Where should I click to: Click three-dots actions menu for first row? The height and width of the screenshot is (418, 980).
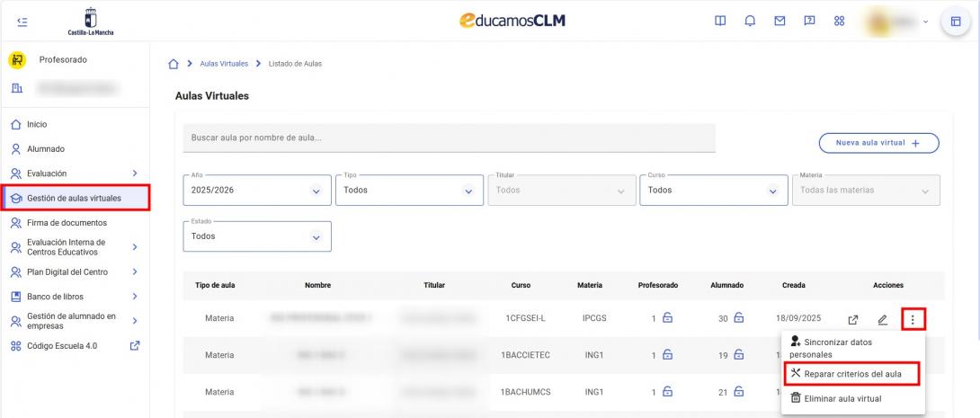pyautogui.click(x=913, y=318)
